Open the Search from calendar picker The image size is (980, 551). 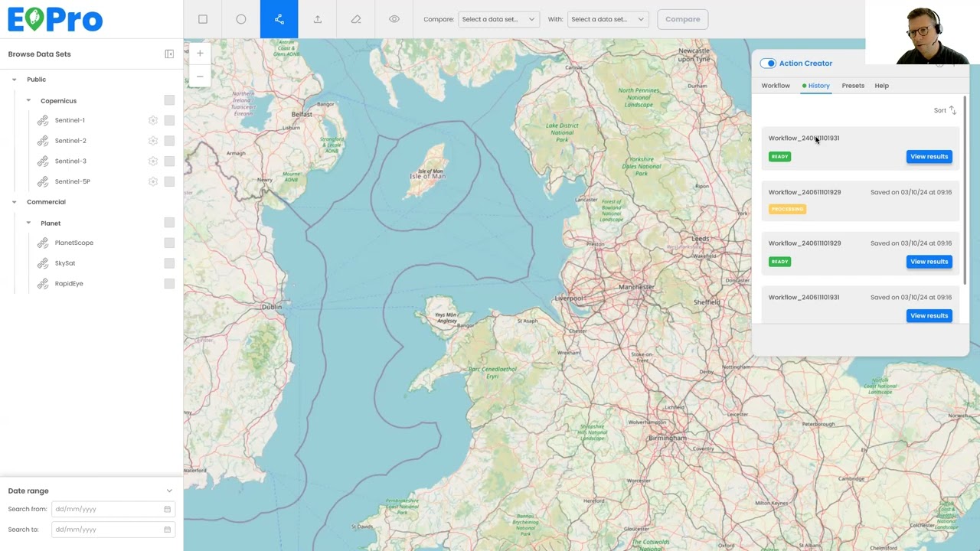167,509
